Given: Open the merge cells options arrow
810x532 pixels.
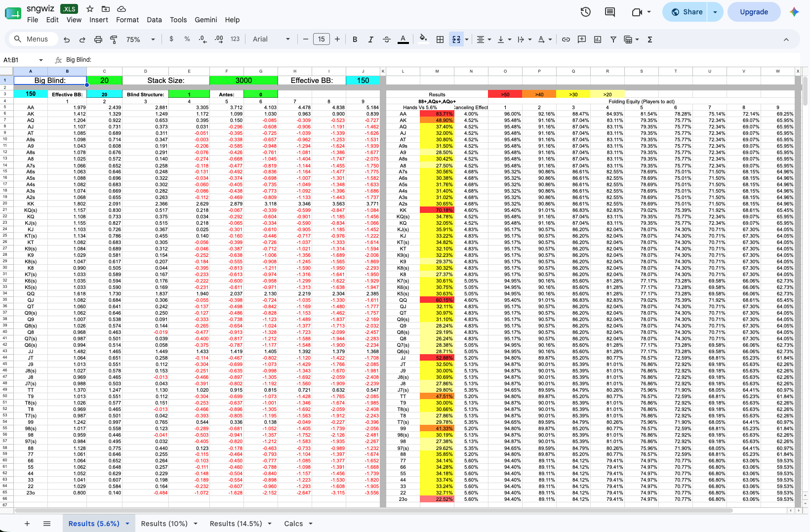Looking at the screenshot, I should coord(467,40).
